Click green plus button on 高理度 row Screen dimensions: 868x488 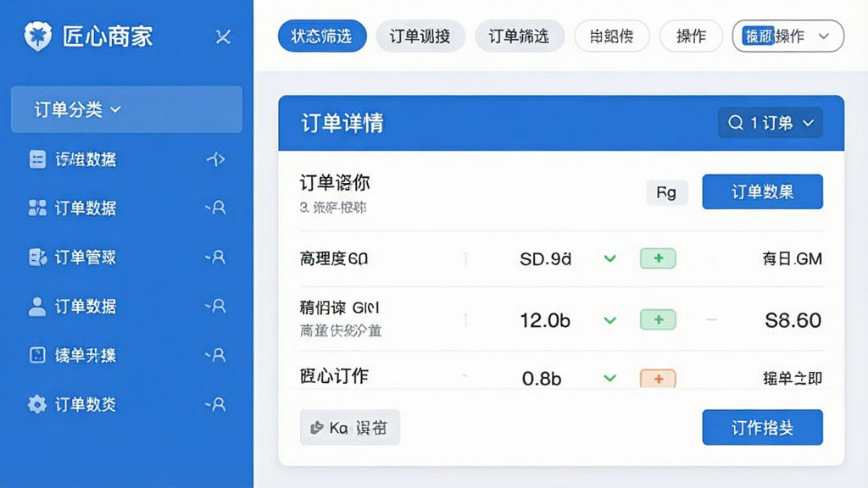click(x=658, y=258)
